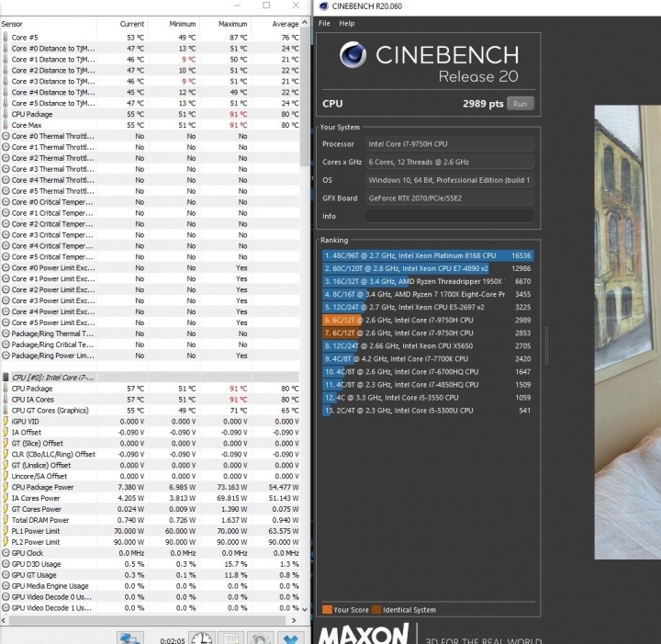This screenshot has width=661, height=644.
Task: Select ranking entry Intel Core i7-7700K CPU
Action: (x=428, y=359)
